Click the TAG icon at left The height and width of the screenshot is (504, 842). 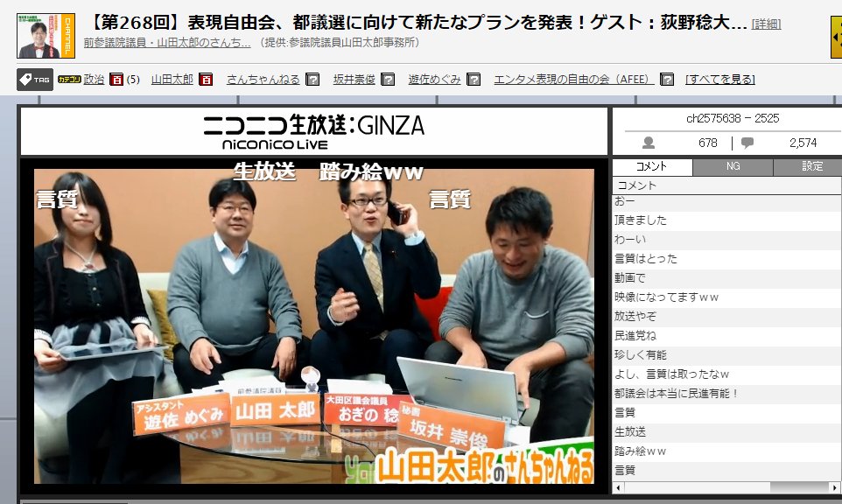35,80
